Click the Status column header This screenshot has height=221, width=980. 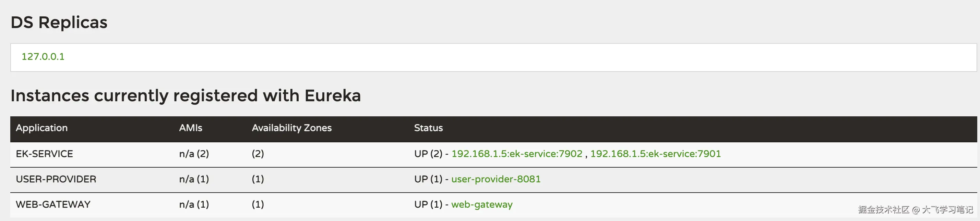(x=428, y=128)
